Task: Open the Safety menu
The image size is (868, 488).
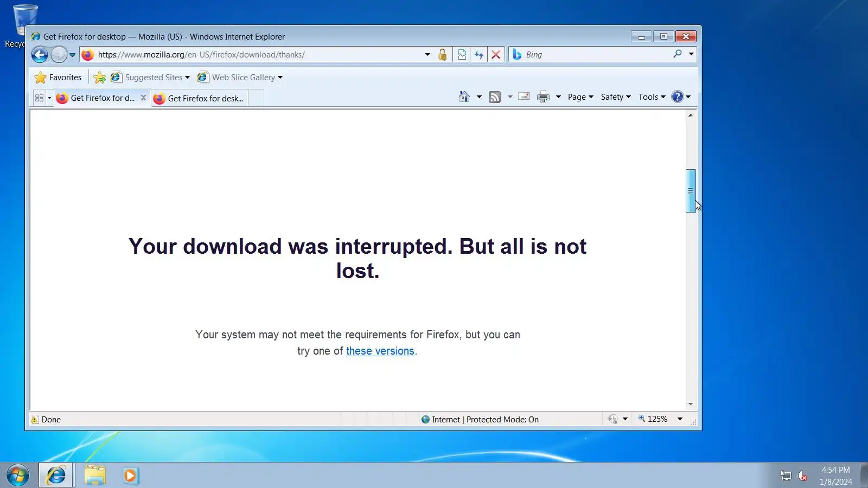Action: click(x=616, y=97)
